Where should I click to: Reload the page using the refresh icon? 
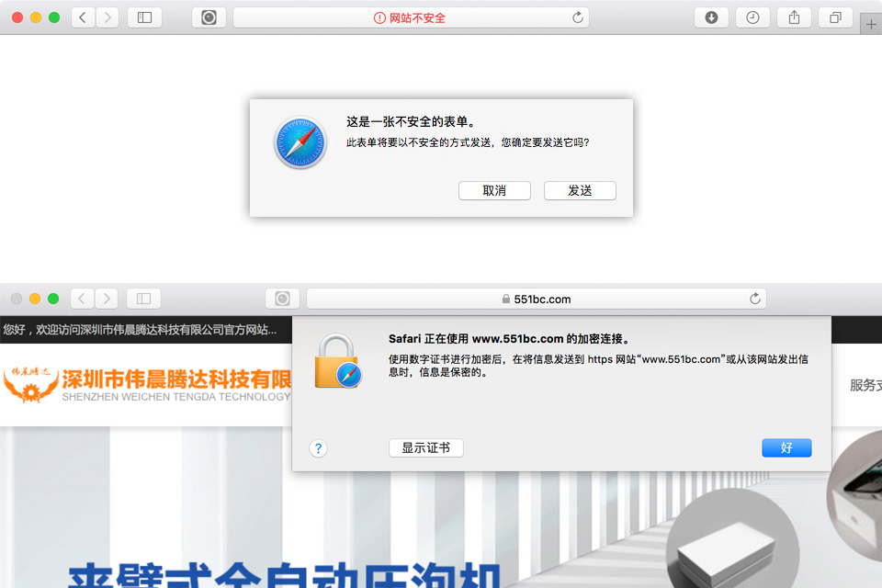578,17
